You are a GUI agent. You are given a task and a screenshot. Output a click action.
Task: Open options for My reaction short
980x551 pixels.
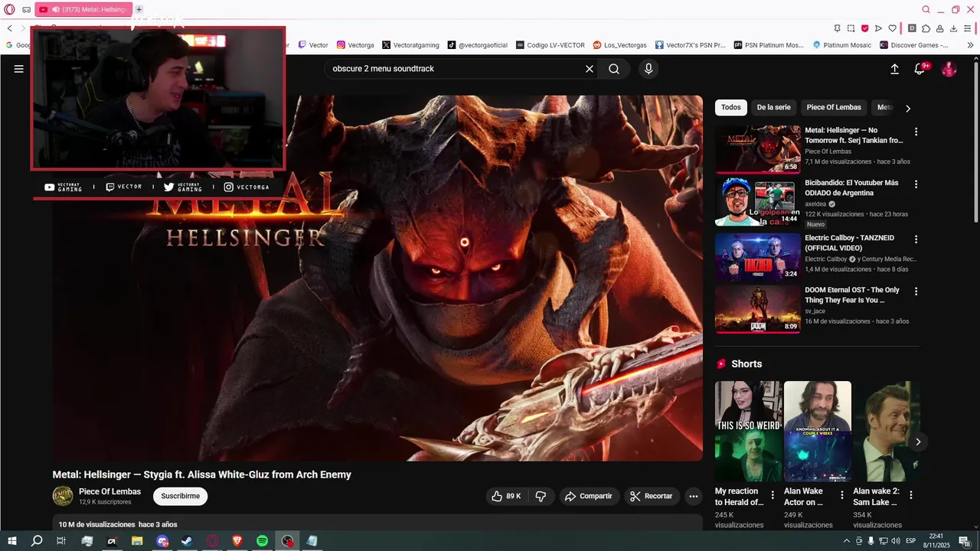click(773, 495)
